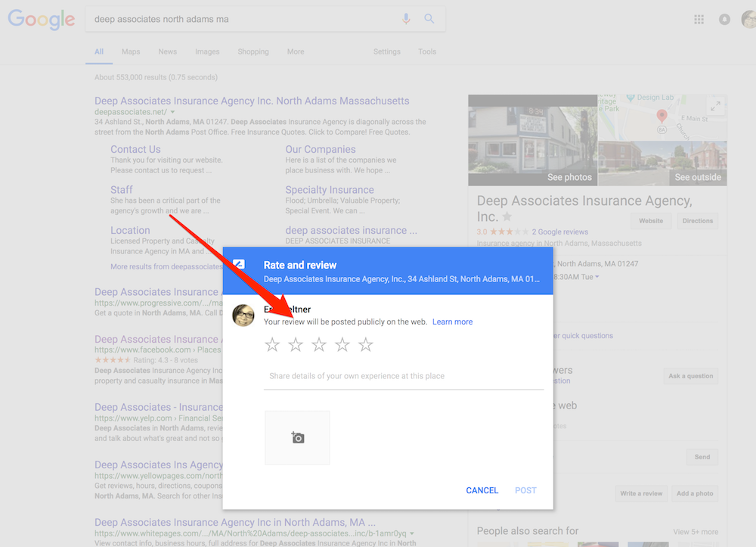The width and height of the screenshot is (756, 547).
Task: Switch to the Shopping tab
Action: (253, 51)
